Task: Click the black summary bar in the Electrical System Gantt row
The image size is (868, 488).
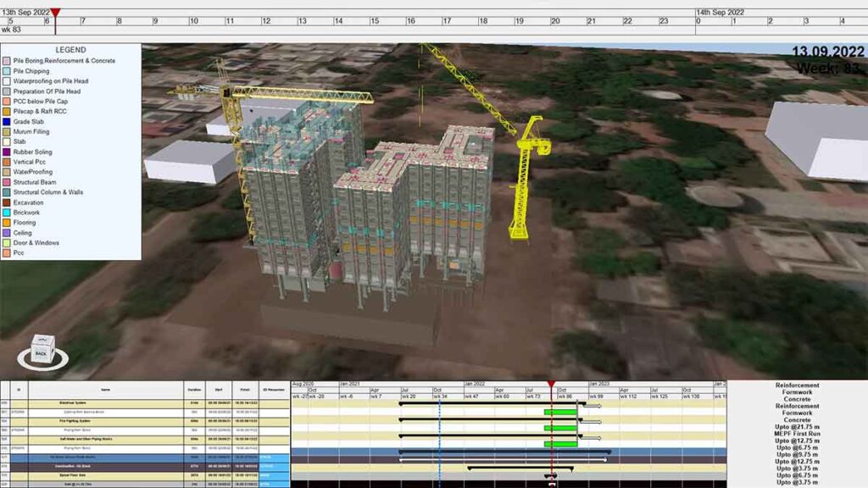Action: (491, 404)
